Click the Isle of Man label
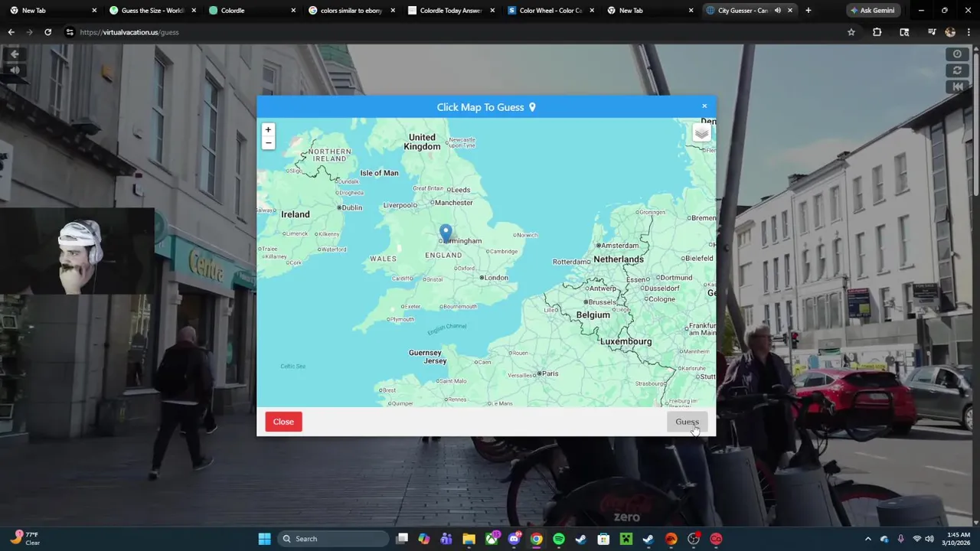Screen dimensions: 980x551 [x=380, y=173]
